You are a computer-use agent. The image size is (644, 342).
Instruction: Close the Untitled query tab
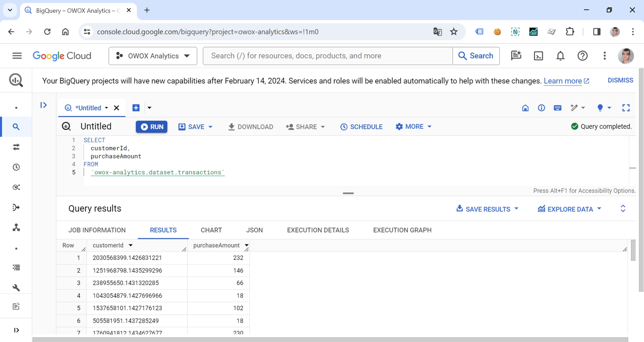(116, 108)
